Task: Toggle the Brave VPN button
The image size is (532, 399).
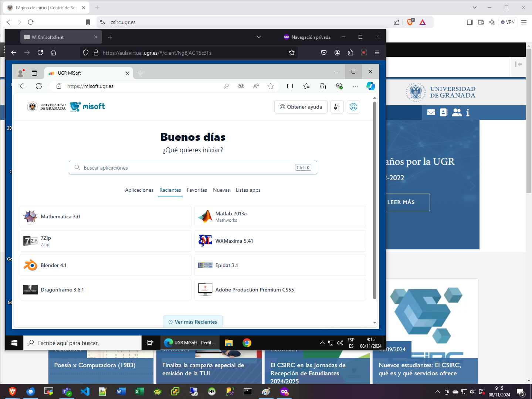Action: click(508, 22)
